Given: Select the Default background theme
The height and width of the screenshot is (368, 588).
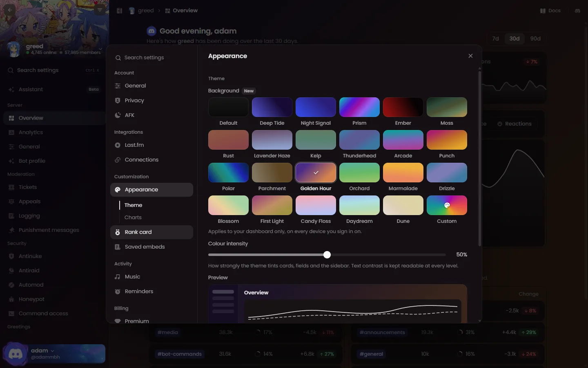Looking at the screenshot, I should click(x=228, y=107).
